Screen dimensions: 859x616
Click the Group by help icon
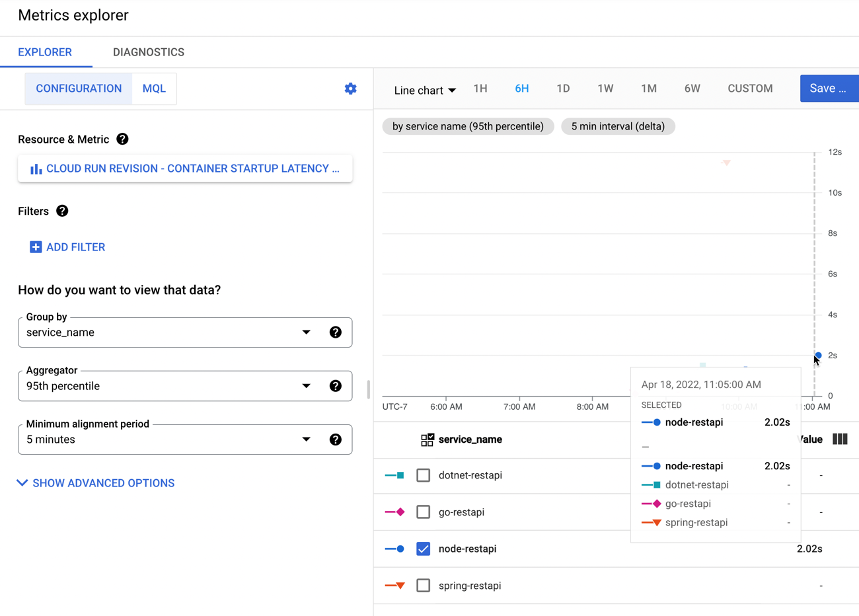click(x=336, y=332)
